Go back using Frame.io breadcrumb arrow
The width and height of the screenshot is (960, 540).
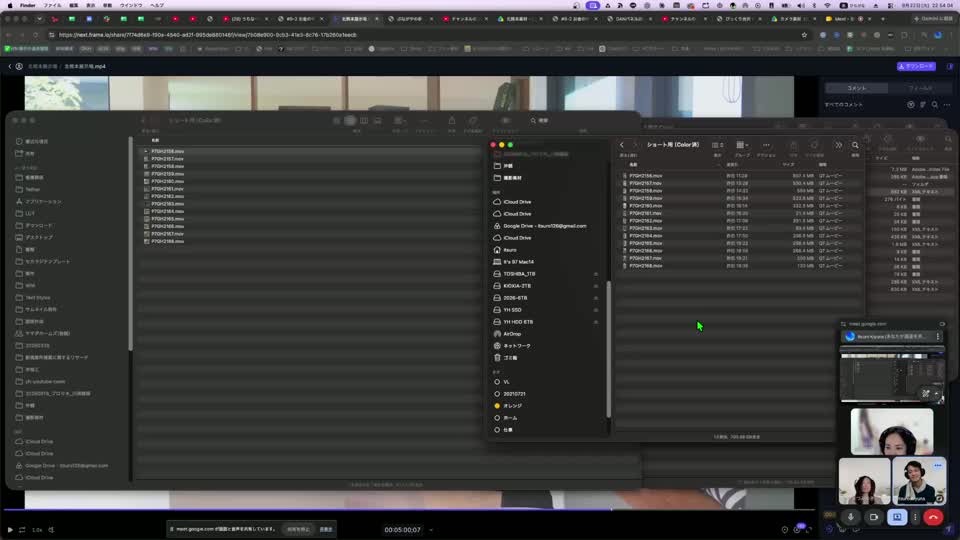pyautogui.click(x=10, y=66)
